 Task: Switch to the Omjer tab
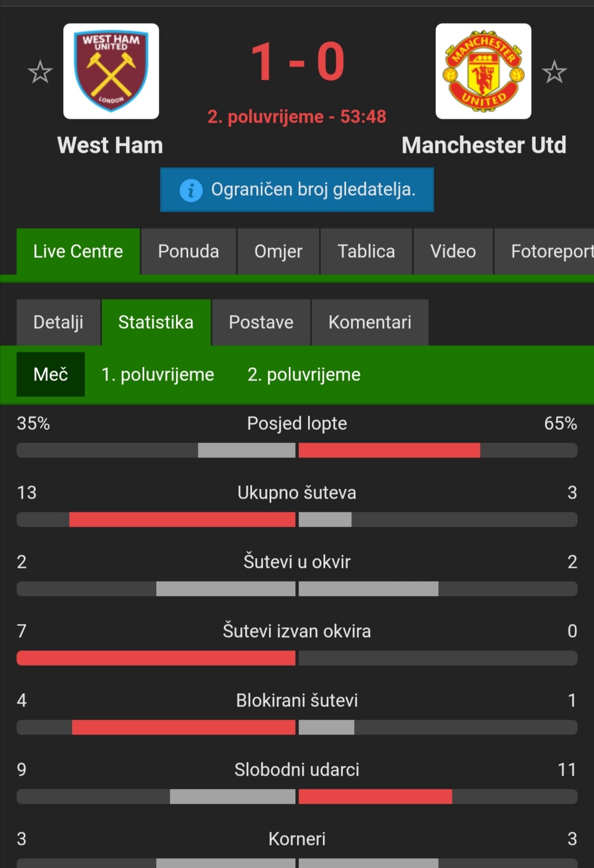click(x=278, y=251)
